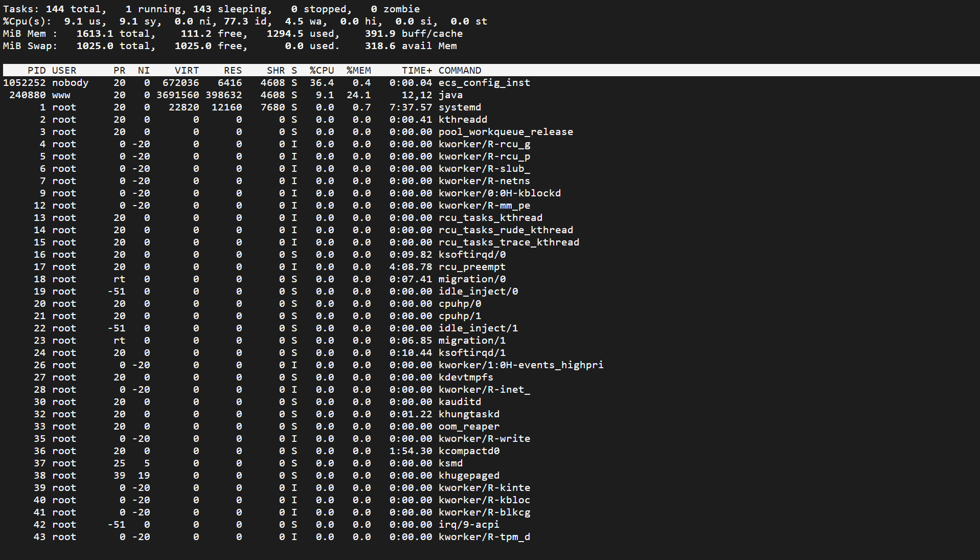The image size is (980, 560).
Task: Click the COMMAND column header
Action: 460,71
